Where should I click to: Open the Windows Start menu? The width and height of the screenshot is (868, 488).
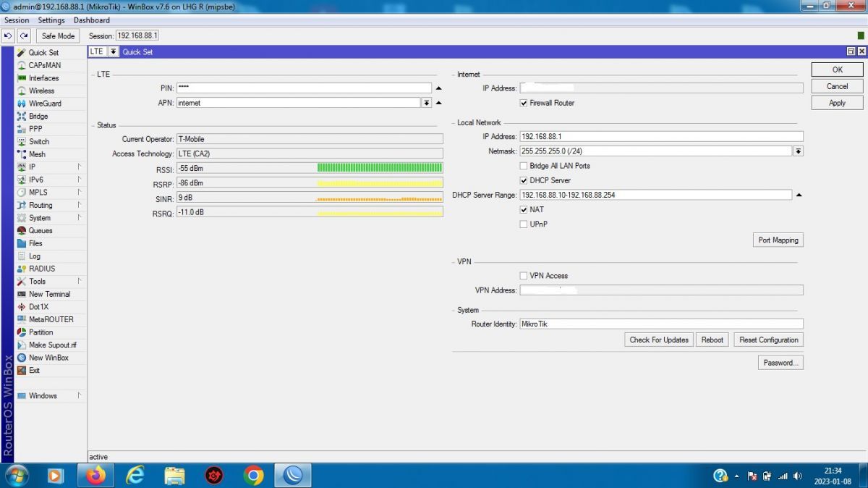pyautogui.click(x=16, y=475)
